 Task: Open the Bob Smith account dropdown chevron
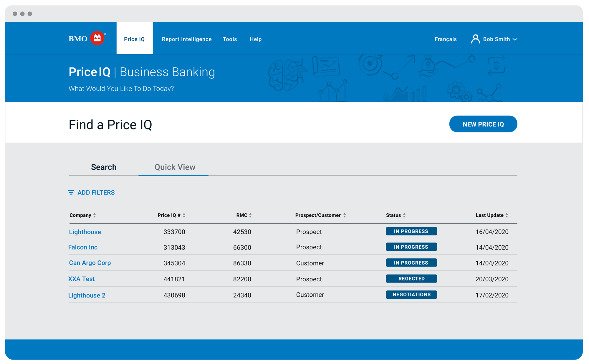click(515, 39)
